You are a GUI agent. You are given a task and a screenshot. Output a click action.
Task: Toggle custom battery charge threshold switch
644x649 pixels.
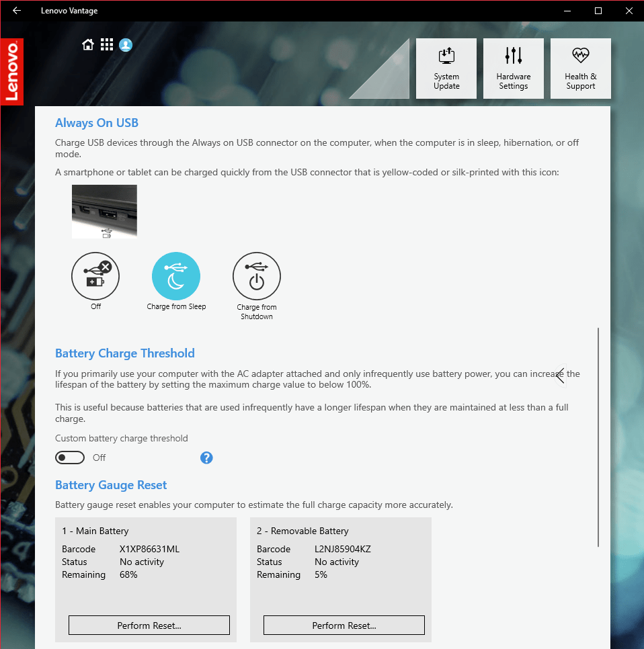70,458
